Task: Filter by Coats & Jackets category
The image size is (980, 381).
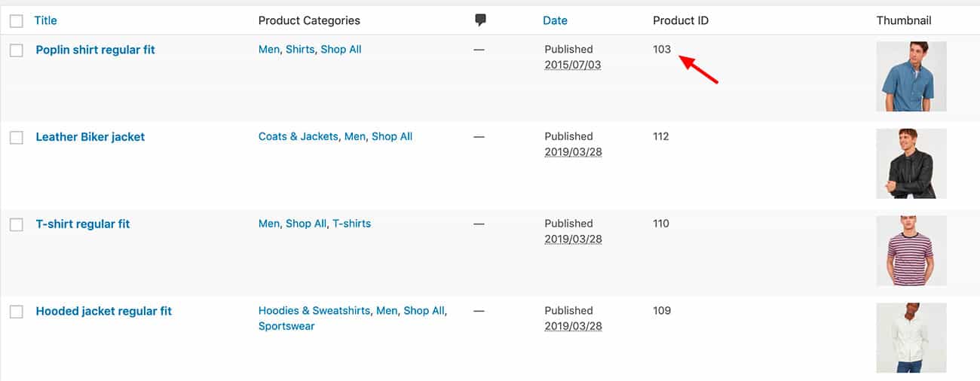Action: tap(299, 136)
